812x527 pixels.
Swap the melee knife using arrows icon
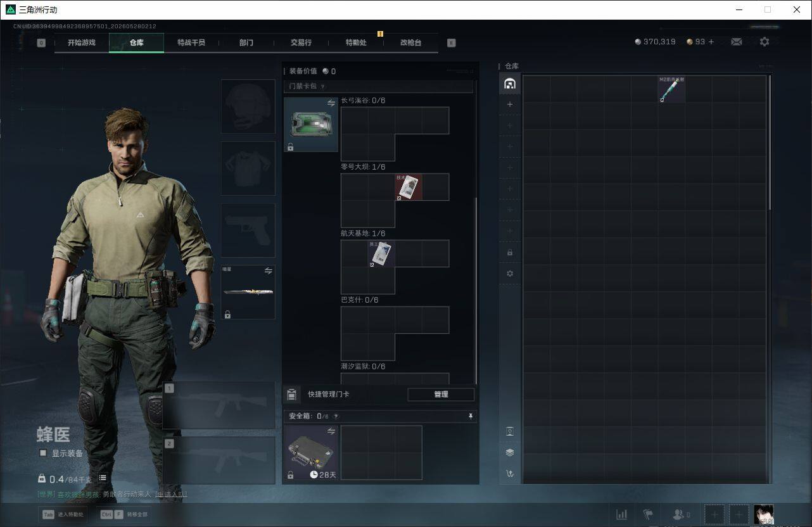268,271
